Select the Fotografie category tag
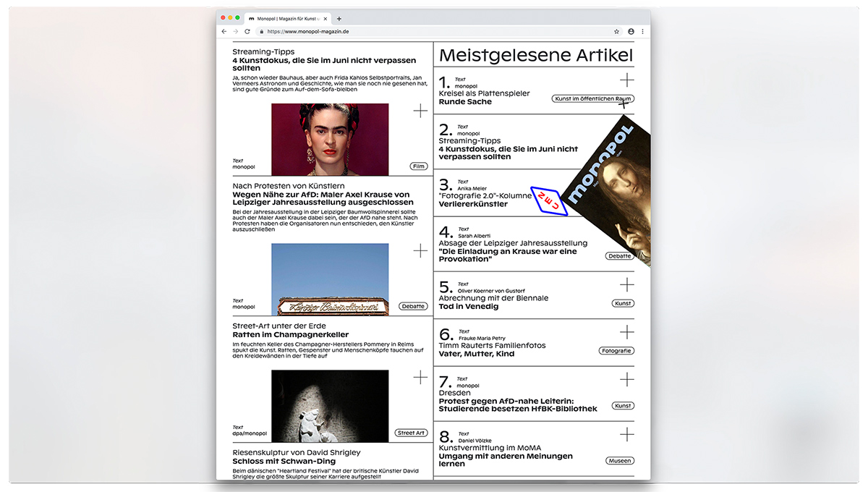 coord(616,351)
